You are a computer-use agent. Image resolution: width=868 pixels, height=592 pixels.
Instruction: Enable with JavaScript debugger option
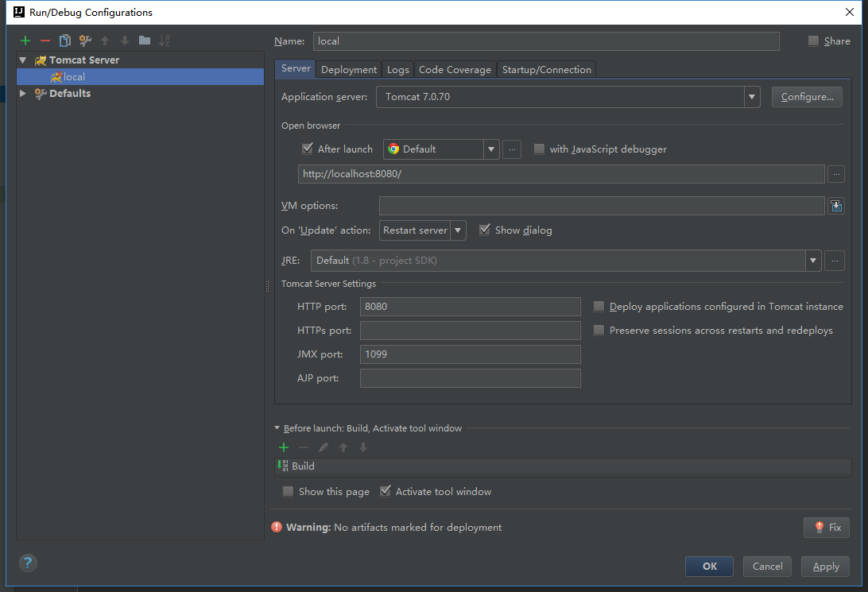click(x=539, y=149)
